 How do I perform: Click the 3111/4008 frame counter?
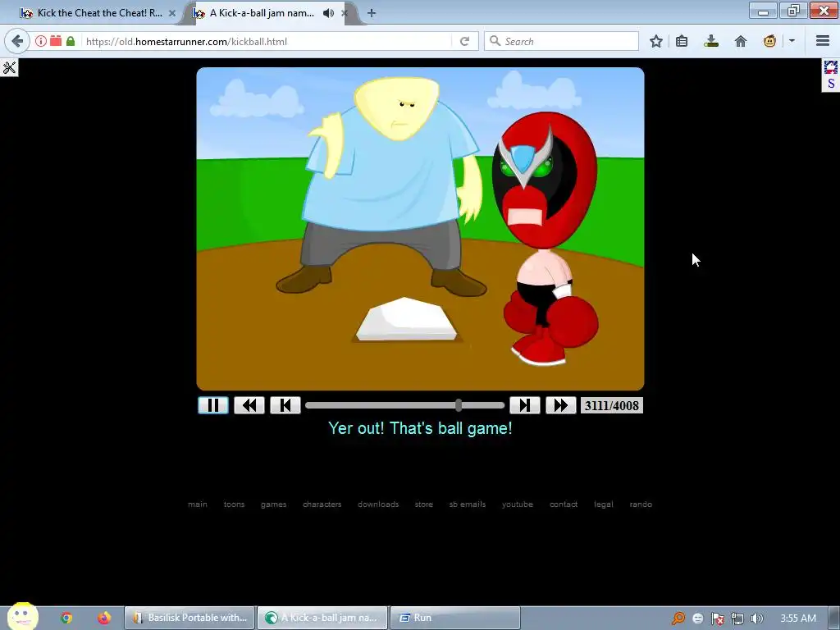click(x=612, y=405)
